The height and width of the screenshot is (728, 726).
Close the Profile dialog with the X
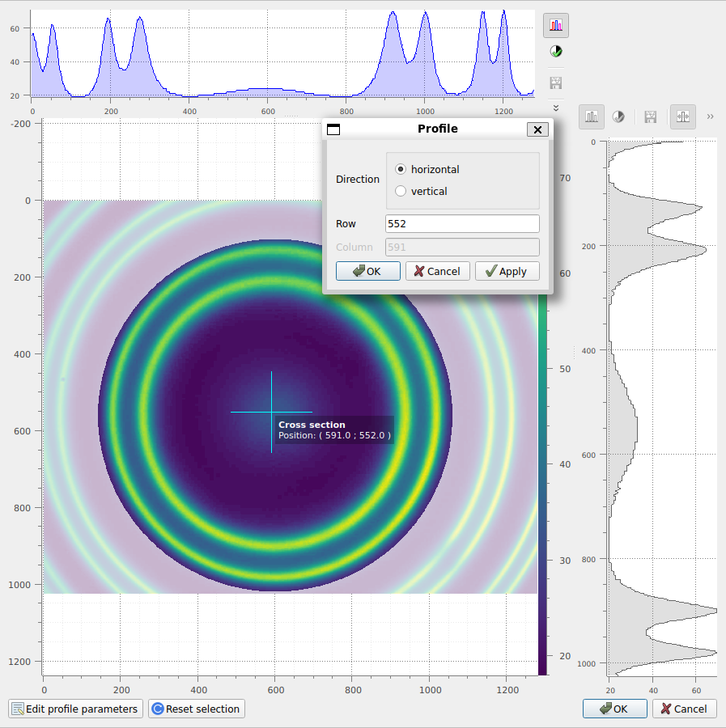pyautogui.click(x=537, y=129)
